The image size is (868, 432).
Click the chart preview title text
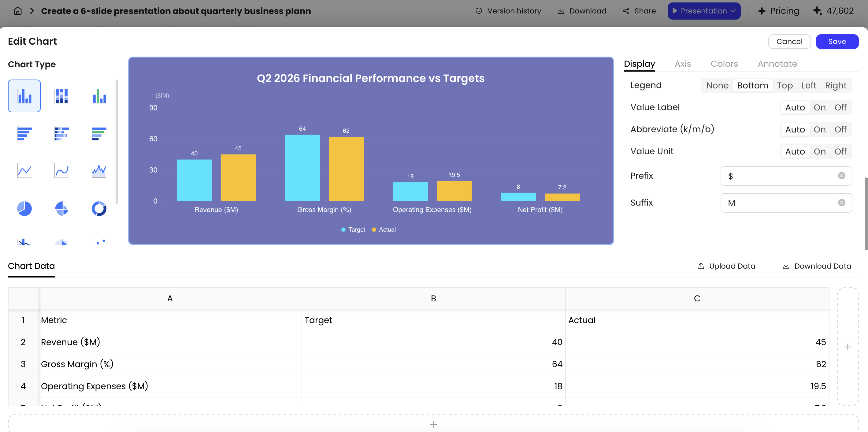[x=370, y=78]
